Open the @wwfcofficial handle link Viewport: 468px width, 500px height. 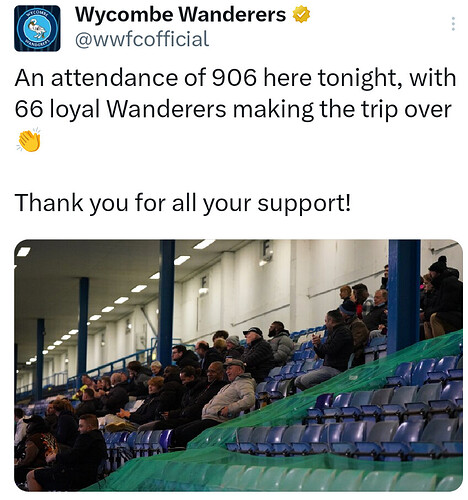142,39
